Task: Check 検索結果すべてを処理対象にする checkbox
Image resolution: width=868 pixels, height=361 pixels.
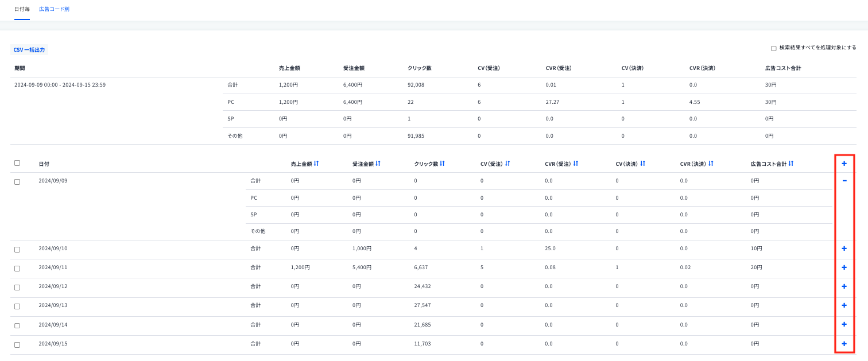Action: [774, 48]
